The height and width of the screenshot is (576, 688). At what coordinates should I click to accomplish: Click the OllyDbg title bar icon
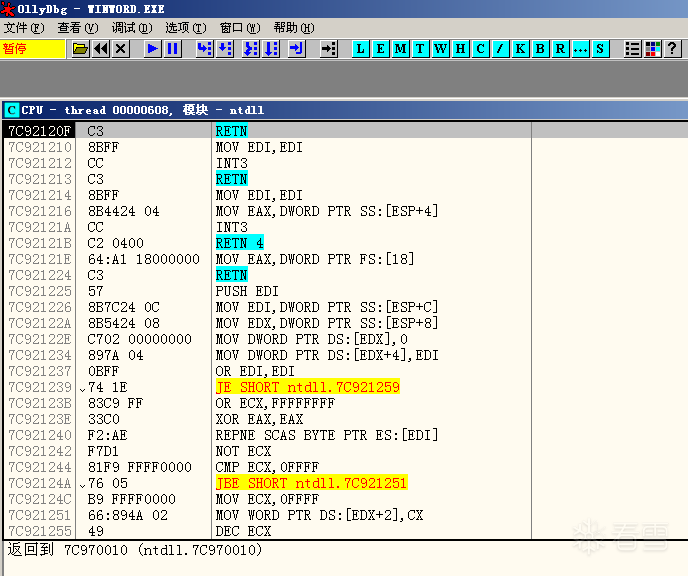(7, 9)
